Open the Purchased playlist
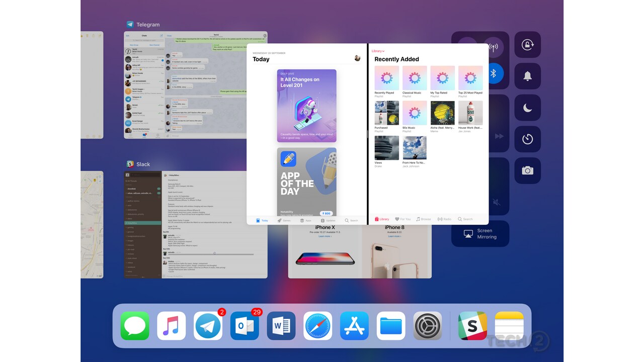 (386, 117)
